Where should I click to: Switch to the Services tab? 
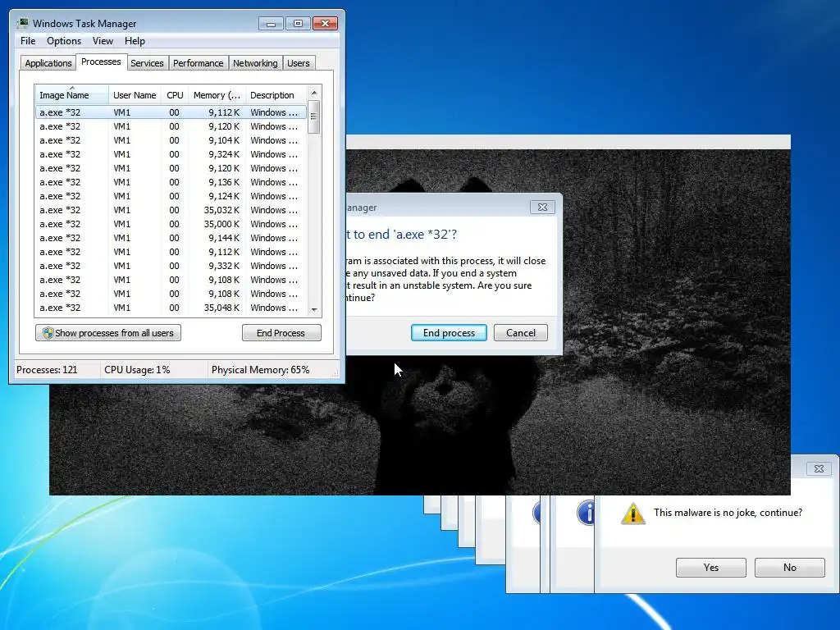coord(147,63)
